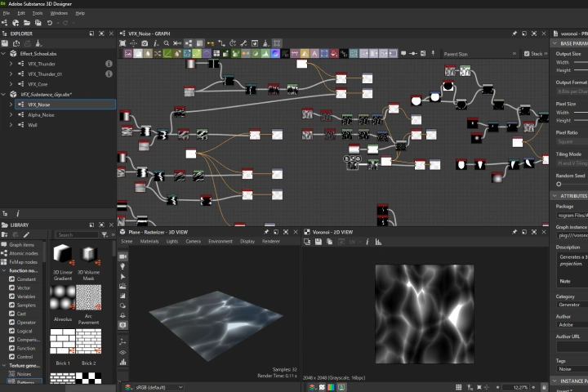Click the fit-to-view icon in graph toolbar
Viewport: 588px width, 392px height.
click(x=122, y=43)
